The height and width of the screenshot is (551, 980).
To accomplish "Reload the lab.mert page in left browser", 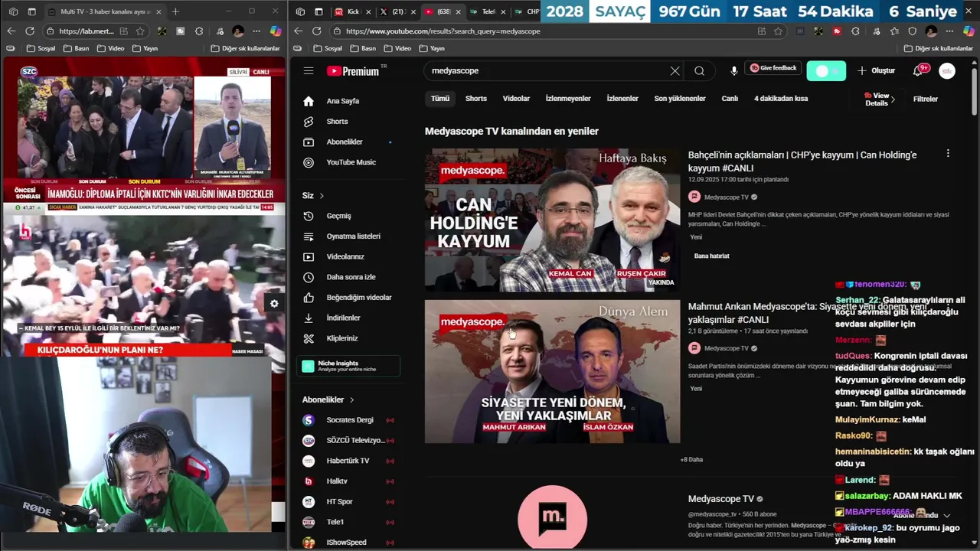I will click(x=29, y=31).
